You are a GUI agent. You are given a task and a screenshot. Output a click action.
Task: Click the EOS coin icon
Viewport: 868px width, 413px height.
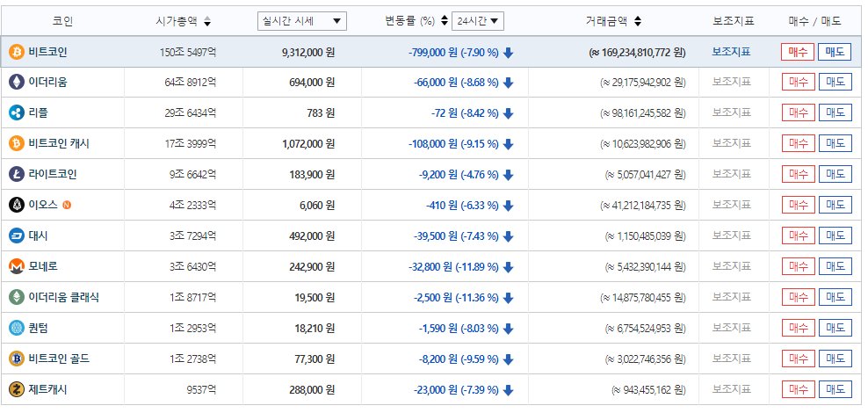(x=16, y=205)
